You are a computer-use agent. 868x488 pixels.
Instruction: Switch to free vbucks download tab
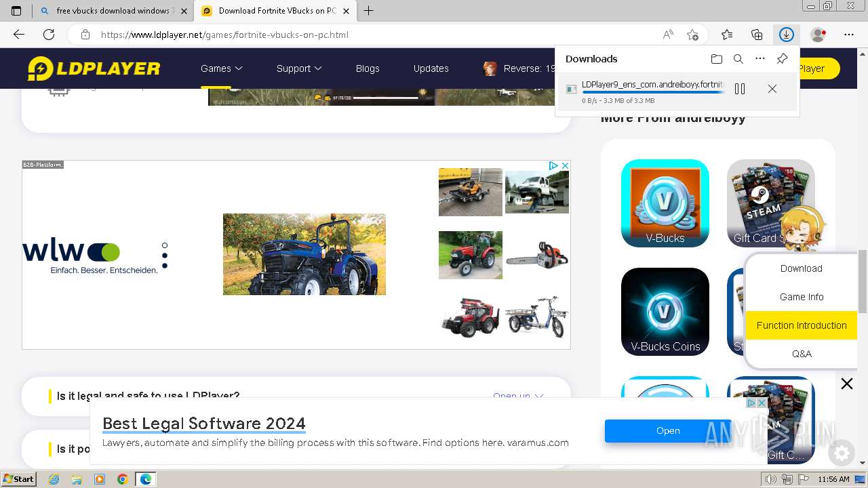click(x=113, y=11)
